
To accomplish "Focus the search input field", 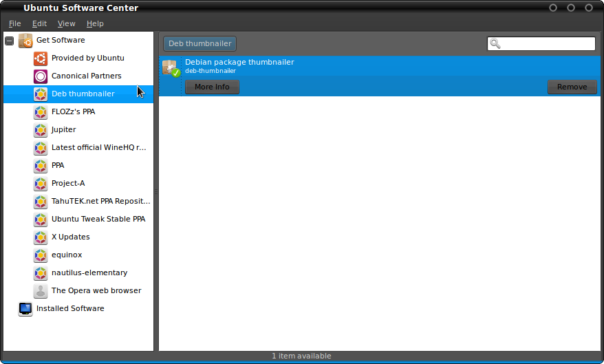I will 541,43.
